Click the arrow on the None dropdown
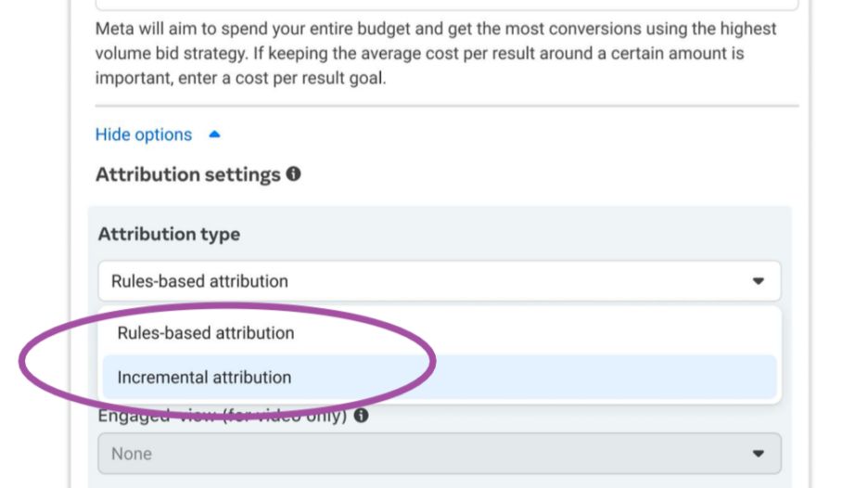Viewport: 868px width, 488px height. pyautogui.click(x=758, y=454)
